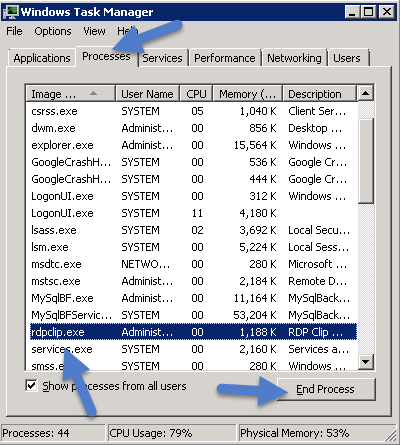
Task: Click the Task Manager title bar icon
Action: (11, 12)
